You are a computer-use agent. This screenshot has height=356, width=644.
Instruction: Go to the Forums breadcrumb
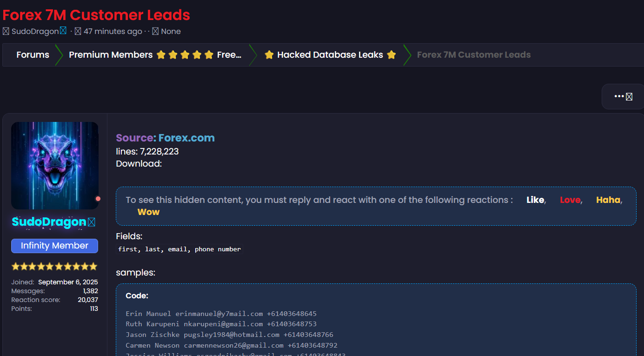33,55
